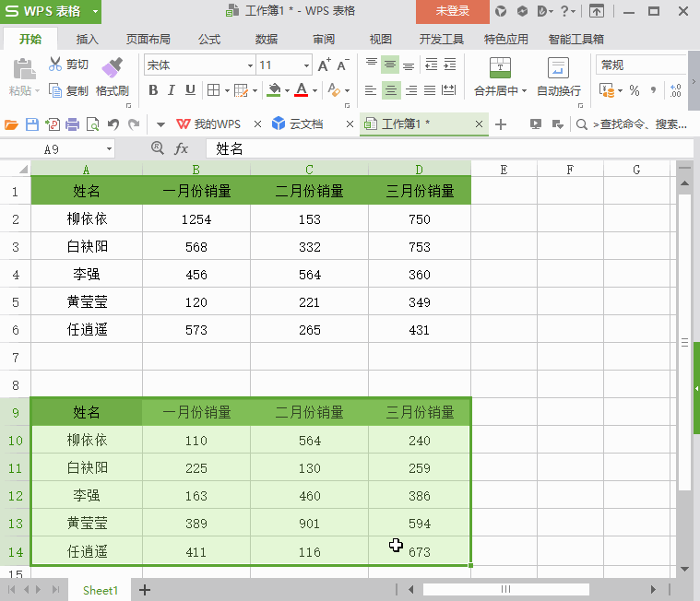Click the name box showing A9

(x=57, y=149)
